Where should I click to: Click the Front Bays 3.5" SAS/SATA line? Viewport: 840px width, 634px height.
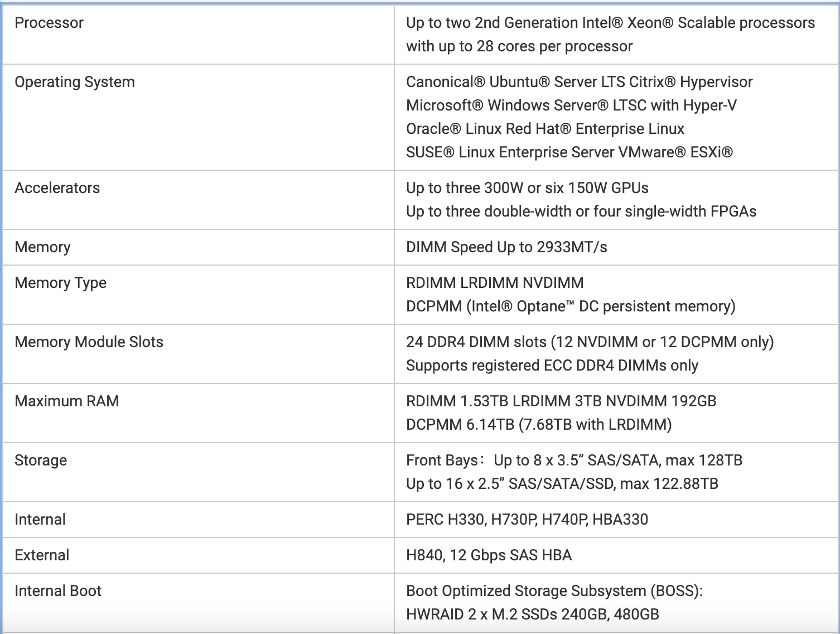coord(573,460)
